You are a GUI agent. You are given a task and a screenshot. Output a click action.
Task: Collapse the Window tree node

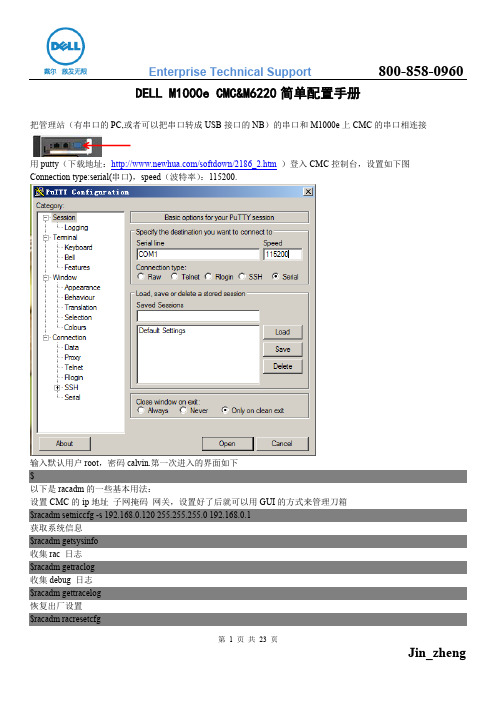(46, 278)
